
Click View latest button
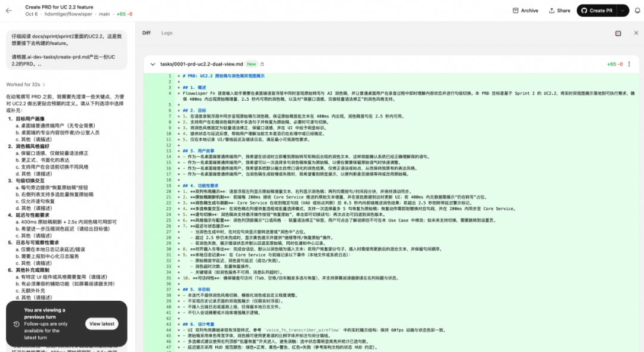[101, 324]
